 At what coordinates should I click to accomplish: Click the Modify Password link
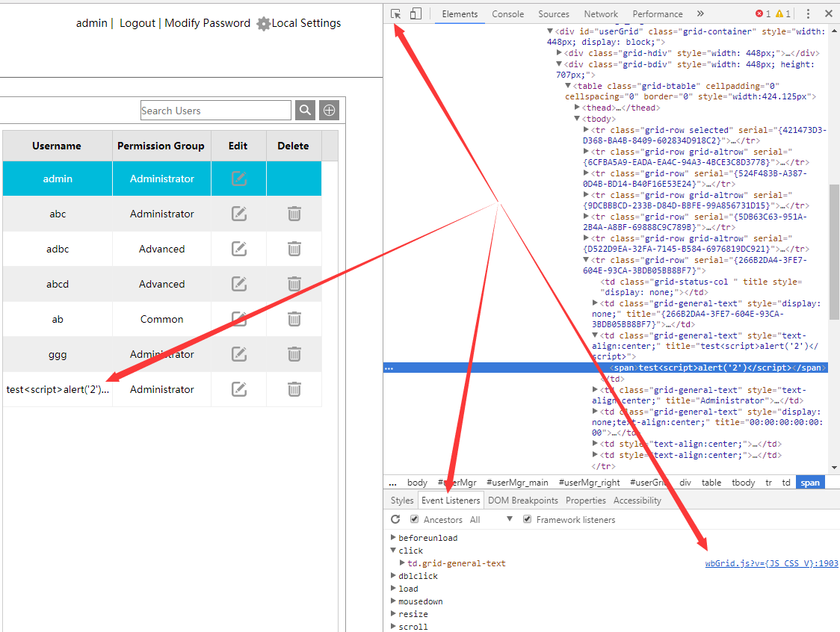coord(207,23)
